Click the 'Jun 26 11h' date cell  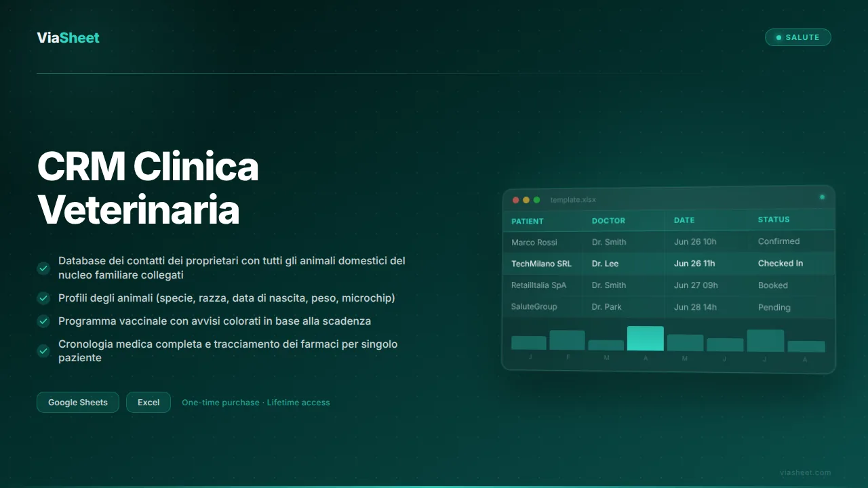[694, 264]
